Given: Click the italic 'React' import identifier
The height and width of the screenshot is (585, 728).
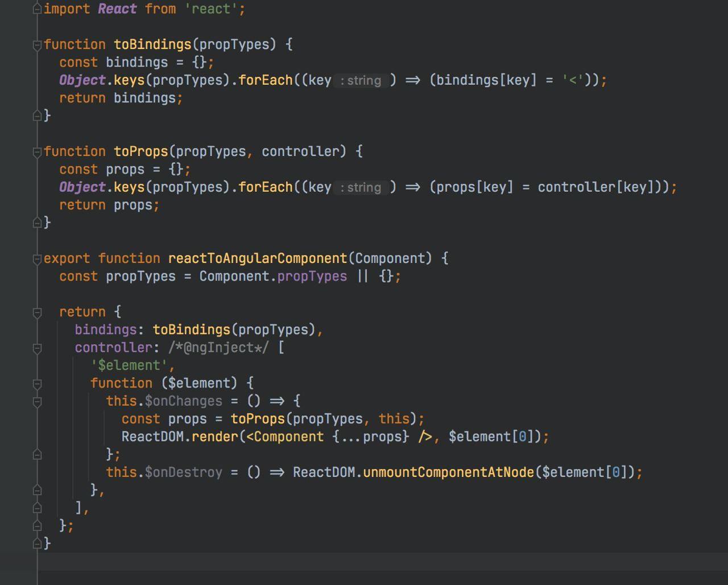Looking at the screenshot, I should click(117, 9).
